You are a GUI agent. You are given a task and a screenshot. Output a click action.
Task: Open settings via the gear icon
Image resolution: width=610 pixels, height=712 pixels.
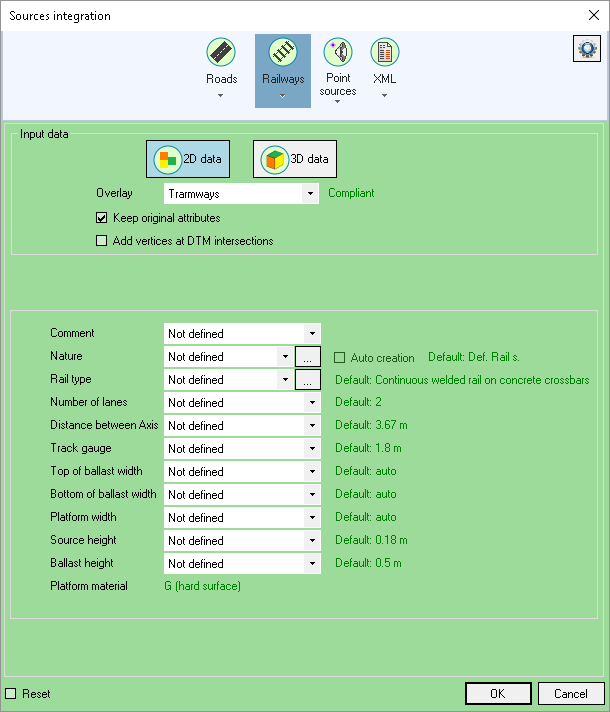pyautogui.click(x=586, y=49)
